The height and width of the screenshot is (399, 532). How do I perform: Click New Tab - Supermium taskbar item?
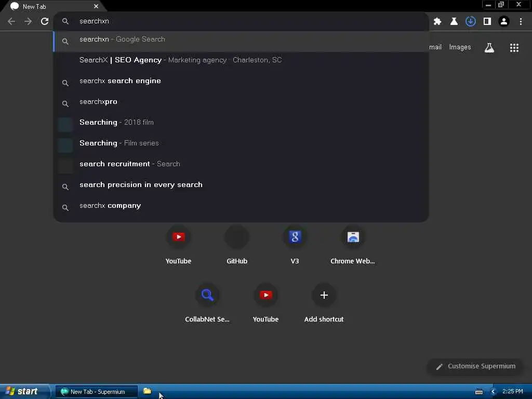(x=96, y=392)
